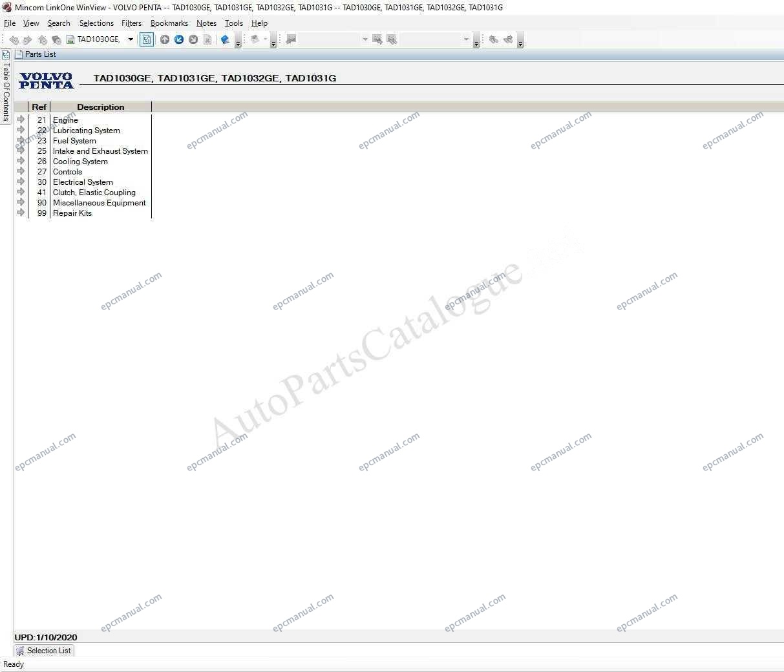This screenshot has width=784, height=672.
Task: Open the TAD1030GE book dropdown arrow
Action: 131,39
